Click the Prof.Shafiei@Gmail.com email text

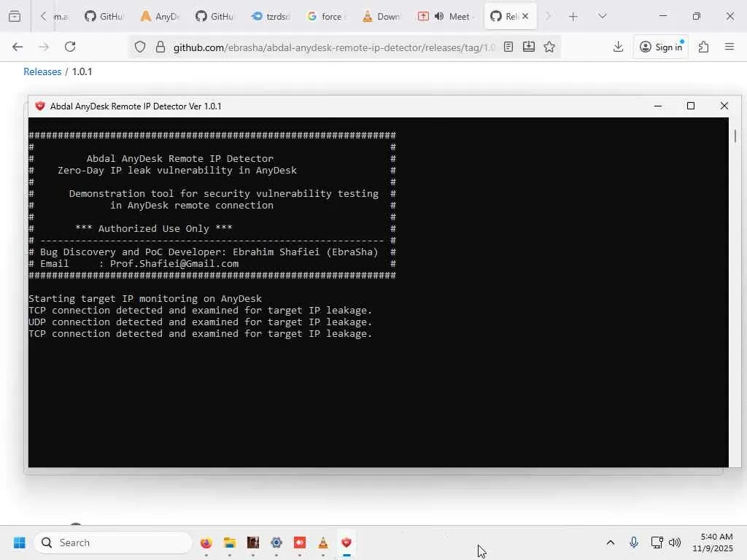[174, 263]
